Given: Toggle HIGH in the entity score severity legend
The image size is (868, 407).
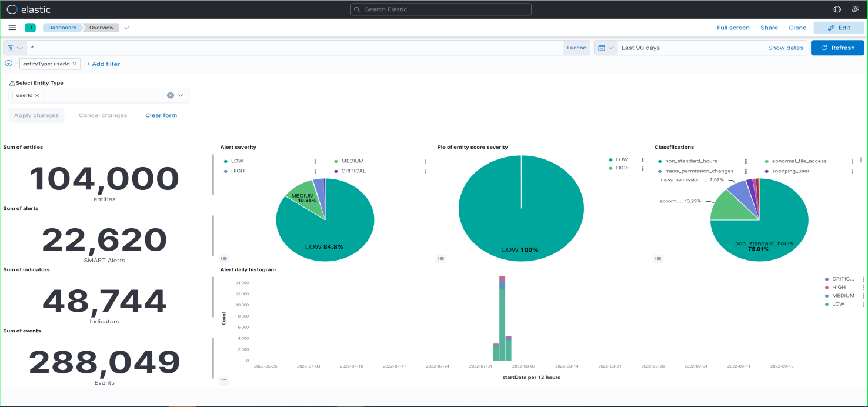Looking at the screenshot, I should 622,168.
